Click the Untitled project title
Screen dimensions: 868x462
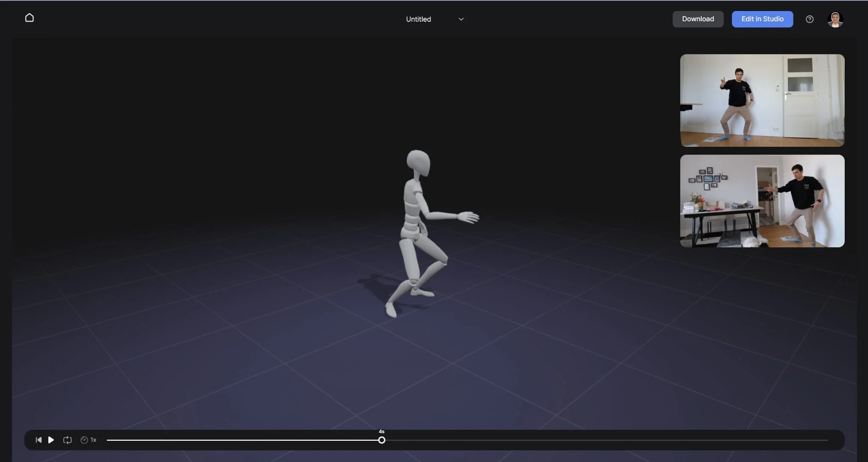pos(418,19)
